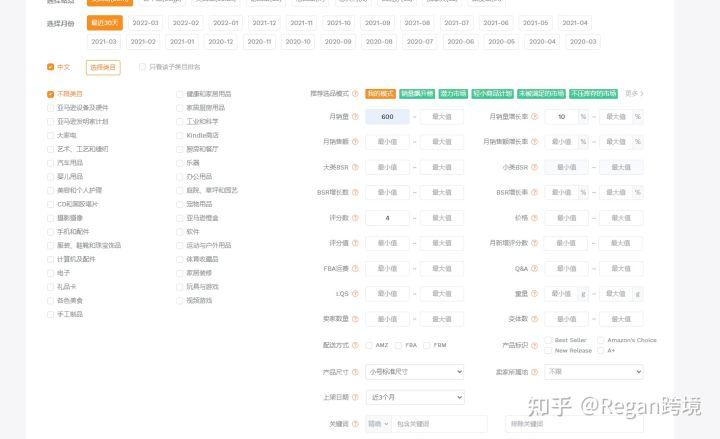Screen dimensions: 720x439
Task: Apply the orange 我的模式 preset
Action: 380,94
